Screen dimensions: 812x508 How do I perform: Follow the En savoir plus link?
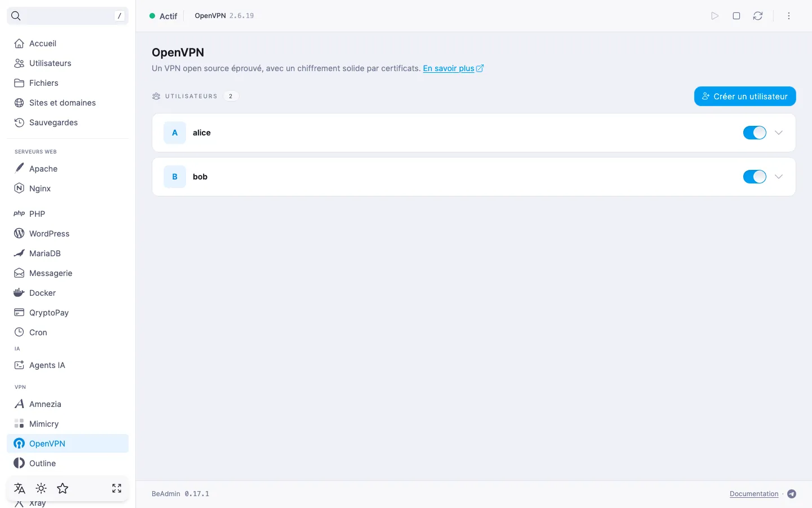point(453,68)
